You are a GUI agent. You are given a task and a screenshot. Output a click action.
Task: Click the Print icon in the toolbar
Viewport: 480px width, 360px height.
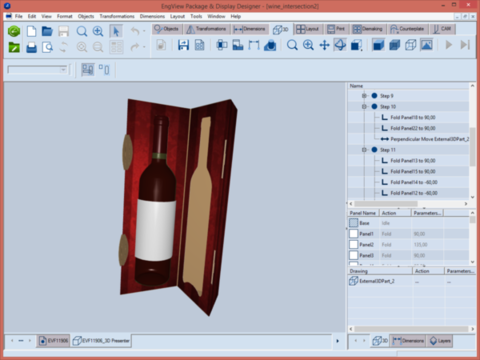pyautogui.click(x=31, y=47)
